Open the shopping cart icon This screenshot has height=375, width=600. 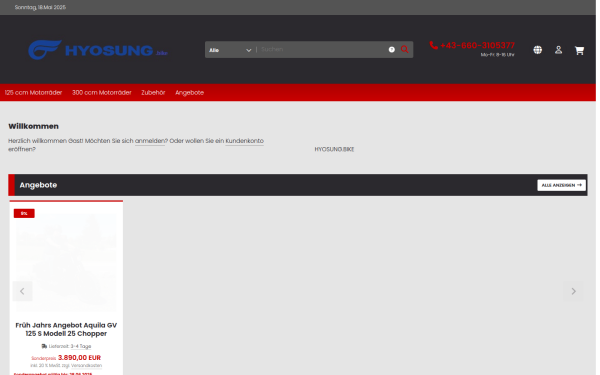point(579,50)
